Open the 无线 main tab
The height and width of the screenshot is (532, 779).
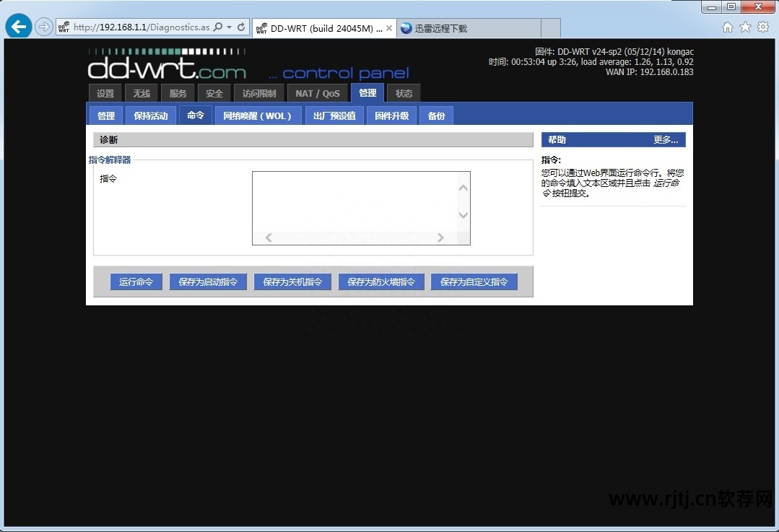click(142, 93)
